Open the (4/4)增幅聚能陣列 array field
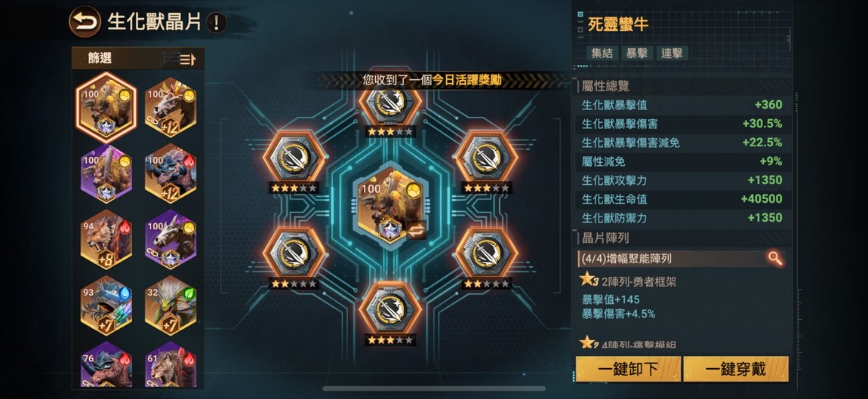 pyautogui.click(x=682, y=258)
